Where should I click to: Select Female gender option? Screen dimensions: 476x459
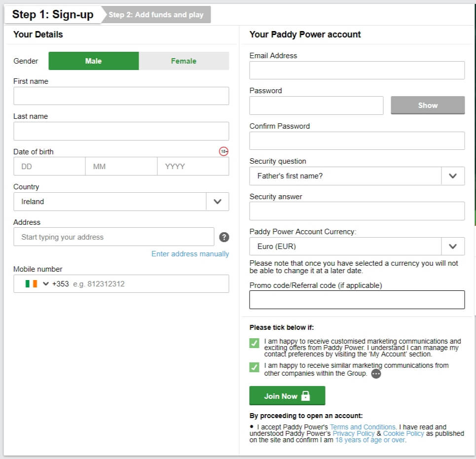pos(183,61)
